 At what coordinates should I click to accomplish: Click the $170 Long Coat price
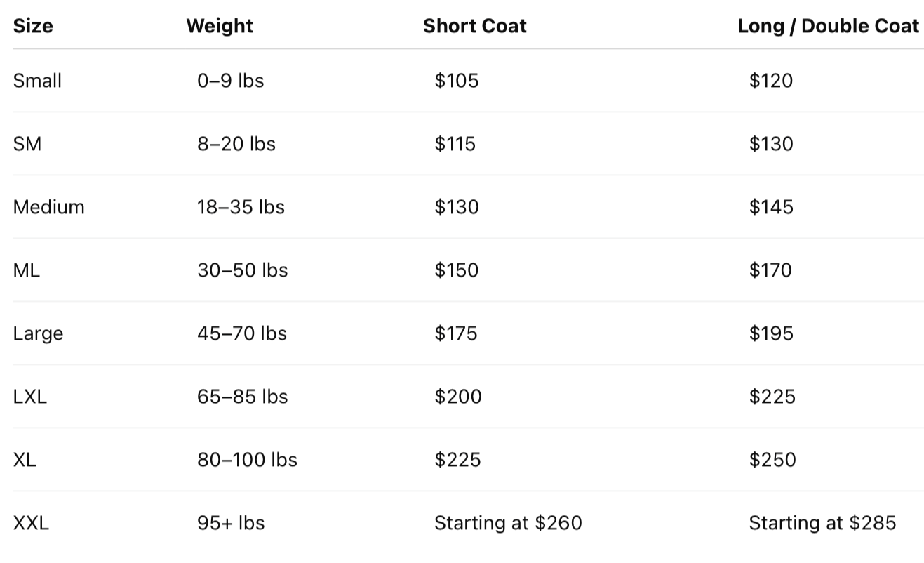(770, 270)
